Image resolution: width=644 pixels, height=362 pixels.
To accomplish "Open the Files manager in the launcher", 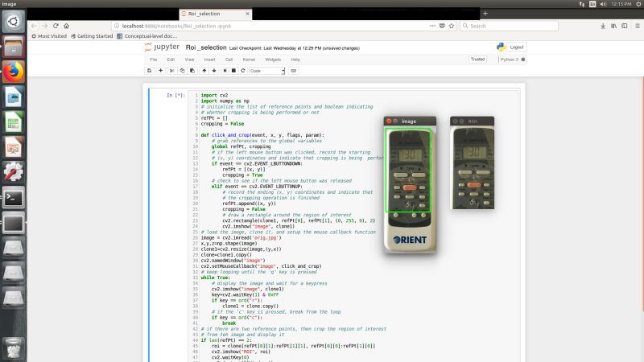I will click(13, 47).
